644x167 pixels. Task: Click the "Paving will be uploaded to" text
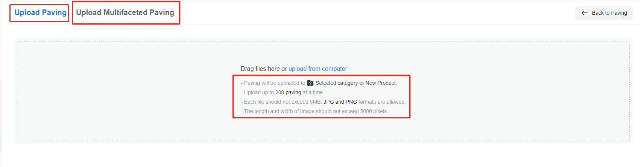pyautogui.click(x=274, y=83)
